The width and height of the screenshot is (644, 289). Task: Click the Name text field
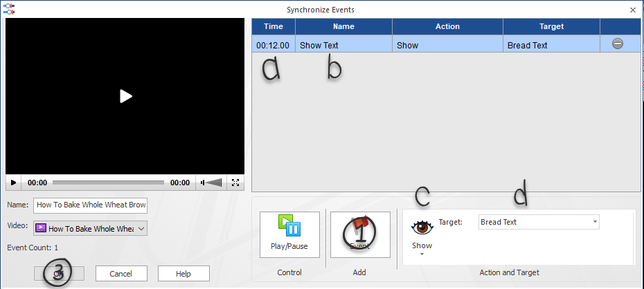coord(90,205)
